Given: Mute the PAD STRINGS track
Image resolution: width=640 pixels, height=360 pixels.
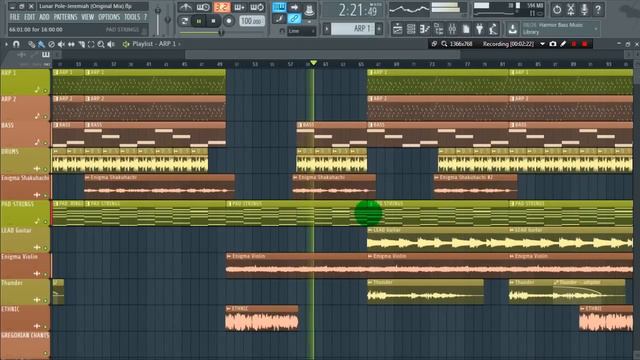Looking at the screenshot, I should [45, 222].
